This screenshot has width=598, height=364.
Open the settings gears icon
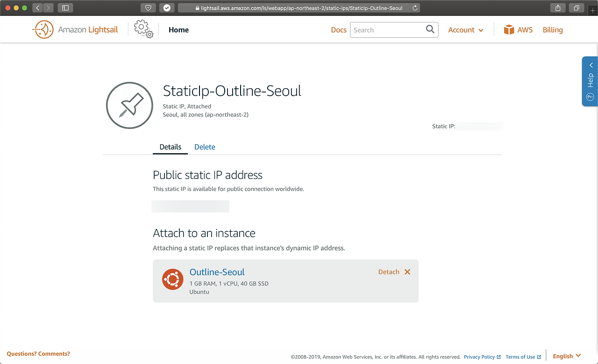[143, 29]
